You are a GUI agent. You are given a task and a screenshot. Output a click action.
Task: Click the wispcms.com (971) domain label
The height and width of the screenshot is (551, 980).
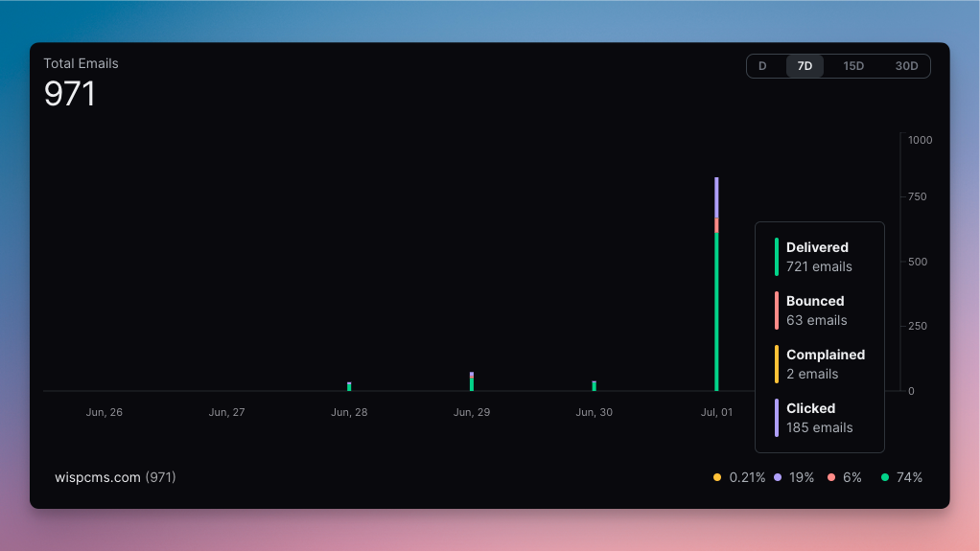point(115,477)
